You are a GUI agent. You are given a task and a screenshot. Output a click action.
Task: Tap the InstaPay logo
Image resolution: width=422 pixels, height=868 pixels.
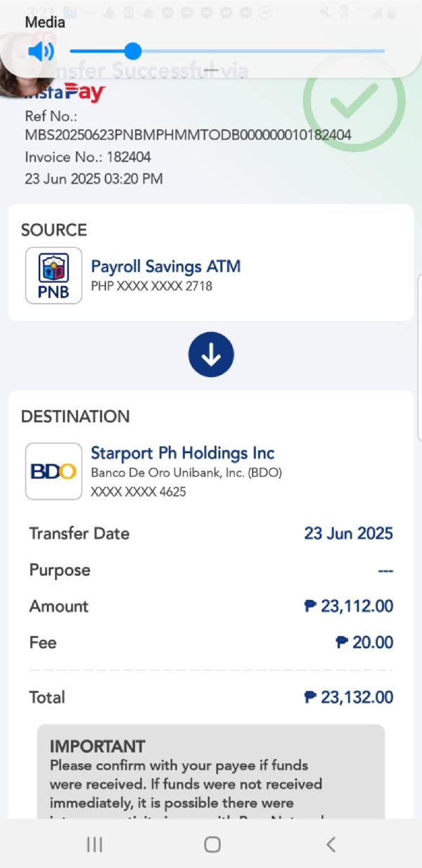[x=65, y=92]
